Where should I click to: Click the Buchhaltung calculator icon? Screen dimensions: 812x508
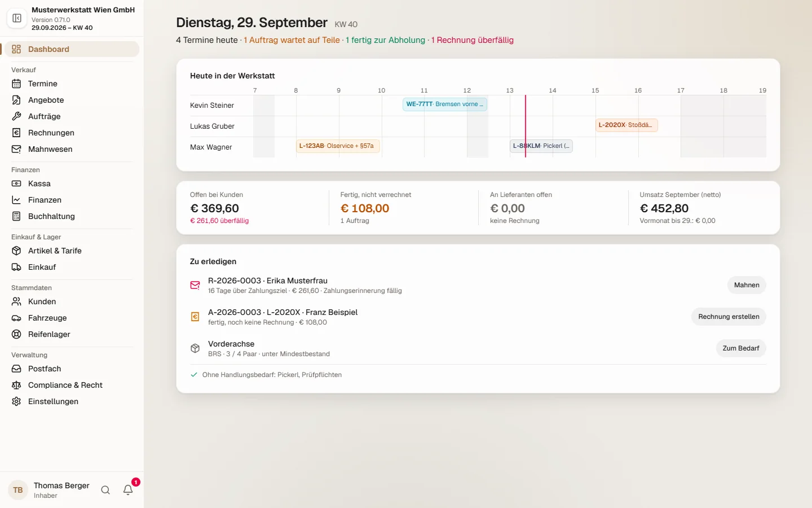(16, 216)
